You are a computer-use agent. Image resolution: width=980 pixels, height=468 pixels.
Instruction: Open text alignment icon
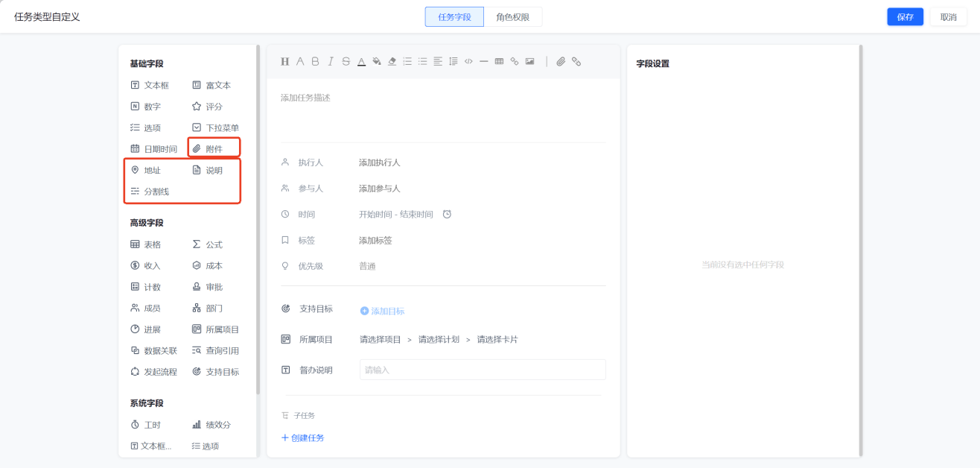coord(438,62)
